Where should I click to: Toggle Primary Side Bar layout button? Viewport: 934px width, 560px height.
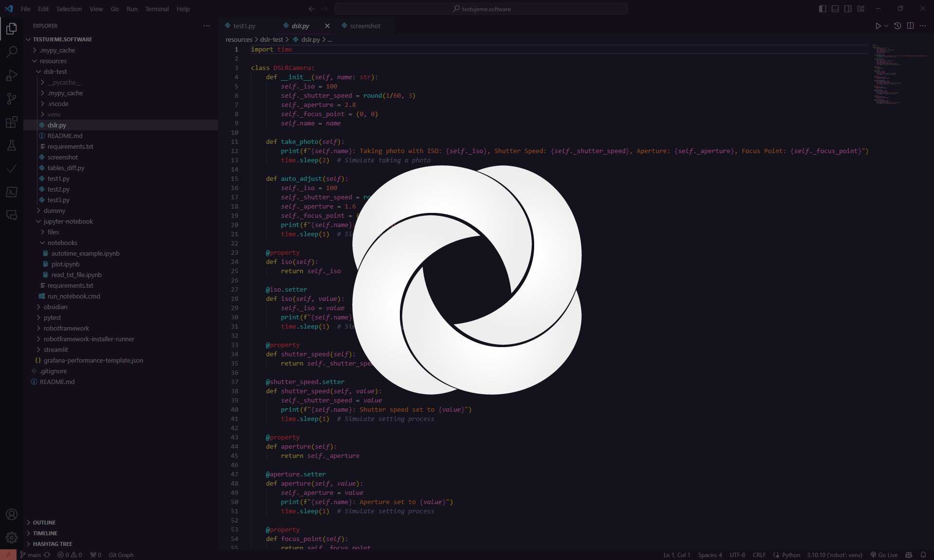click(823, 9)
